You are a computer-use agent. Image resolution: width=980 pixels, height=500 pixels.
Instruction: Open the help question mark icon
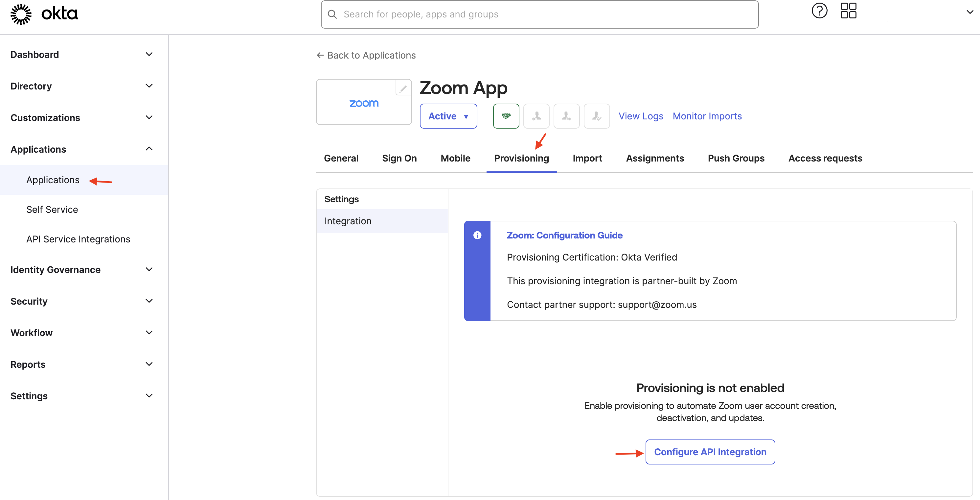[819, 11]
